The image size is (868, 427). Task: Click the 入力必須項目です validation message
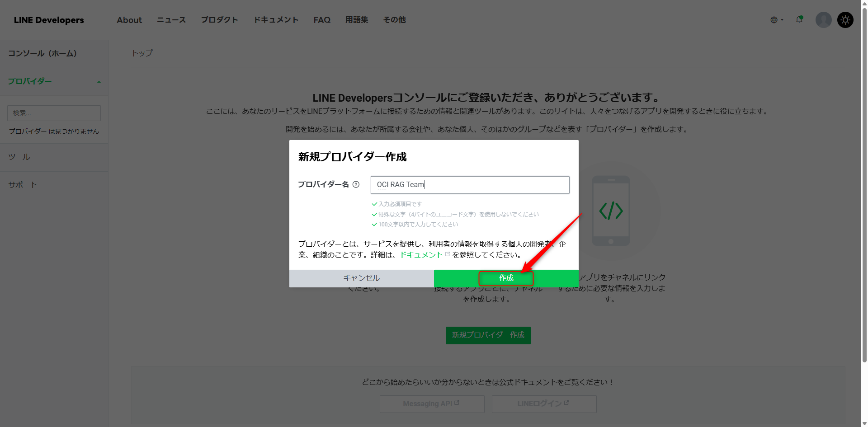tap(400, 204)
